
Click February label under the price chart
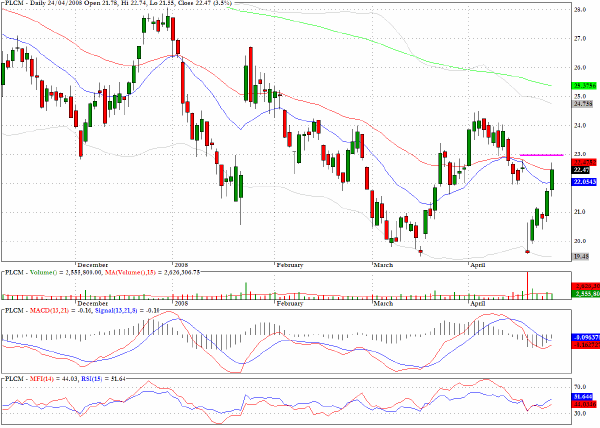click(290, 265)
